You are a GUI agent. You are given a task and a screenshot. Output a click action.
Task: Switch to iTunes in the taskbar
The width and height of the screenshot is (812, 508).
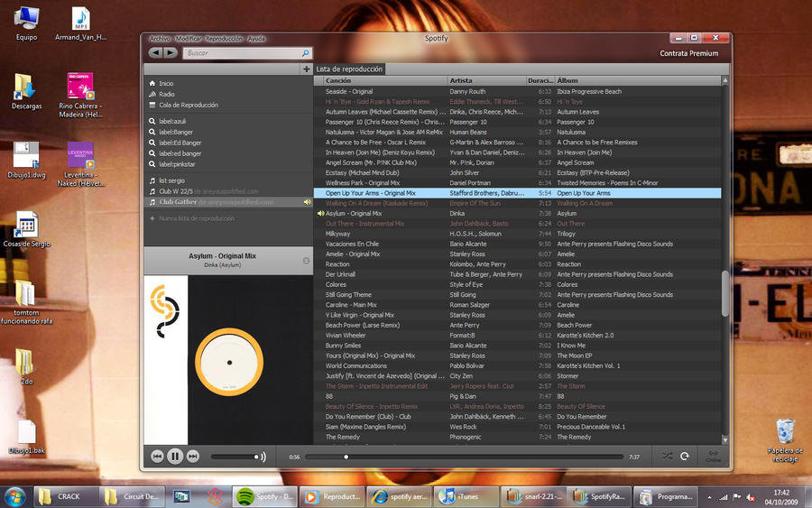(x=466, y=496)
